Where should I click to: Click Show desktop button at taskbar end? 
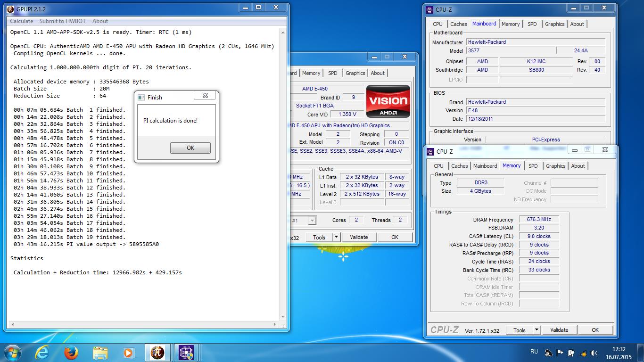[x=641, y=353]
